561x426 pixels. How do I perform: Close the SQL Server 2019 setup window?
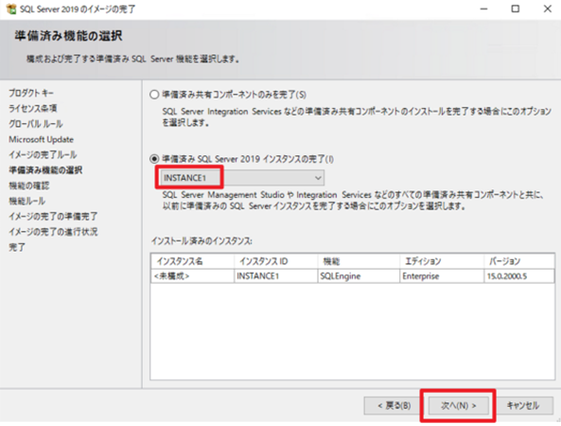[547, 9]
